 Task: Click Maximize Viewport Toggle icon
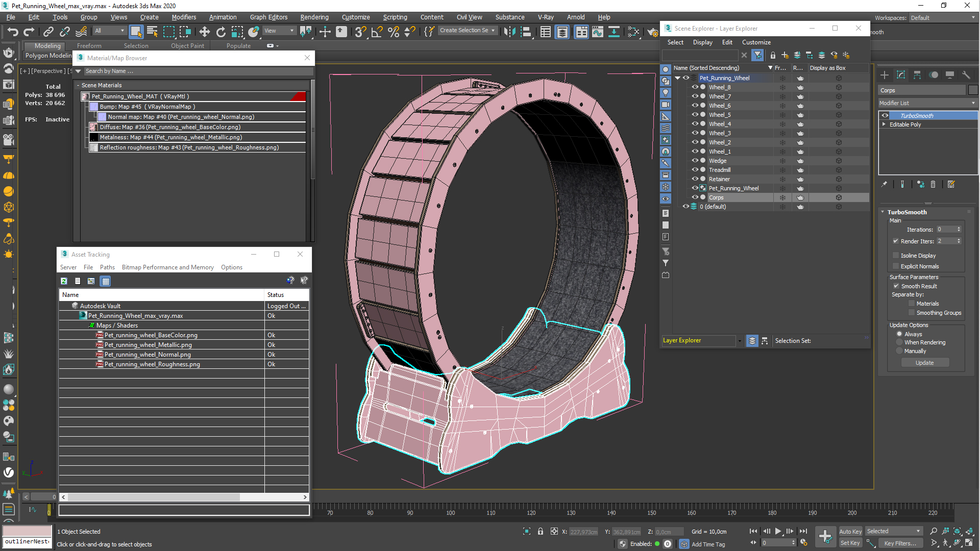pyautogui.click(x=969, y=543)
